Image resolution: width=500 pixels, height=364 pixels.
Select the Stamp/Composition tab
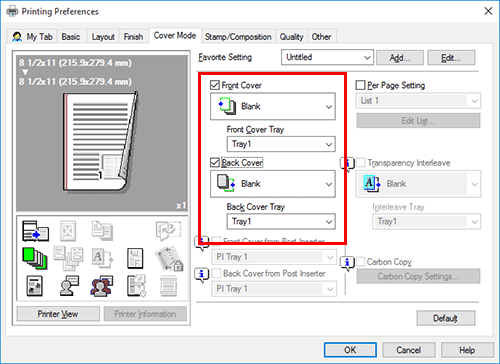click(x=238, y=37)
